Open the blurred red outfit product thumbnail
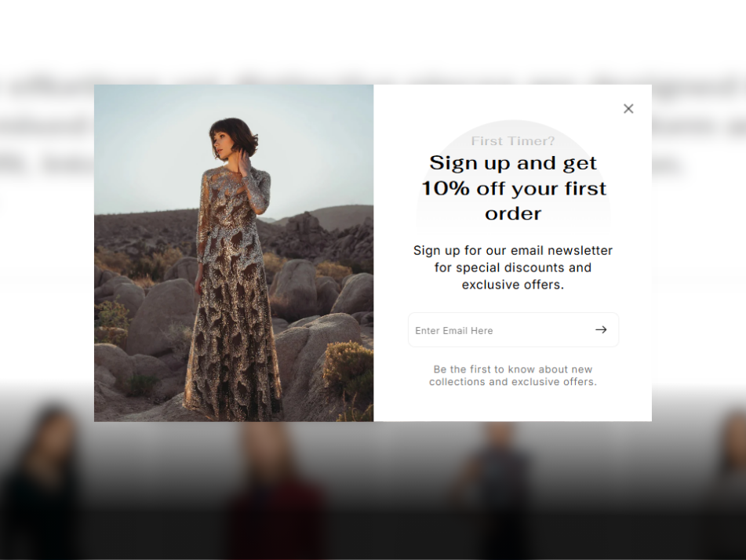Viewport: 746px width, 560px height. (x=278, y=490)
